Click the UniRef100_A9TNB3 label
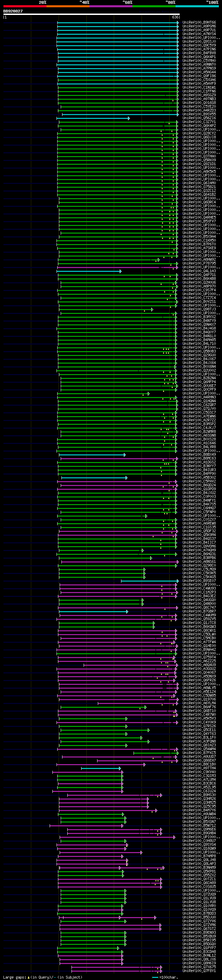Image resolution: width=222 pixels, height=980 pixels. click(x=199, y=99)
